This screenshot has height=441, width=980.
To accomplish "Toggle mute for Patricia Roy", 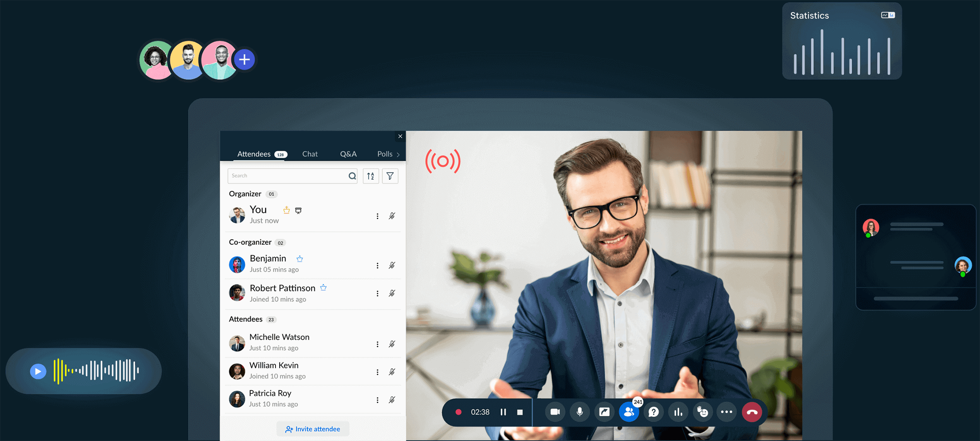I will 392,400.
